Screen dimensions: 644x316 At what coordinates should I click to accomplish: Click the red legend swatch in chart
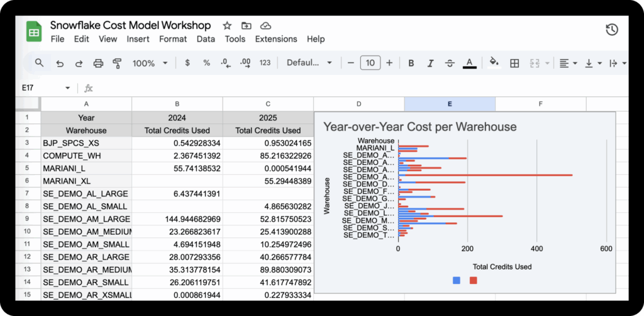point(473,280)
